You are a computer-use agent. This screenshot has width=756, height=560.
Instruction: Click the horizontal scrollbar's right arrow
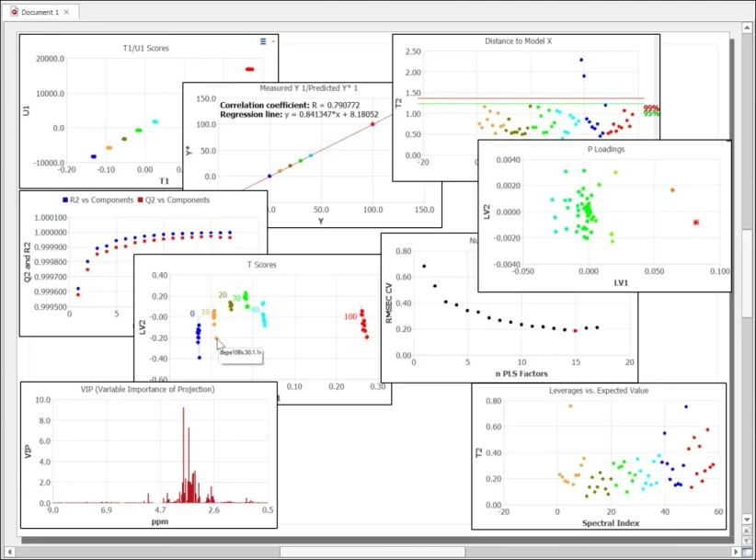click(x=737, y=552)
